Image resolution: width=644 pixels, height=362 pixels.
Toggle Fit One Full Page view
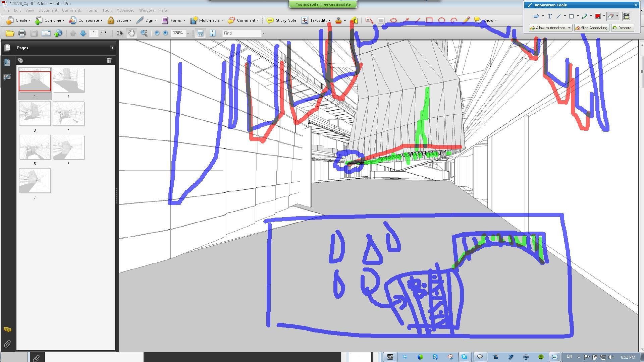[212, 33]
